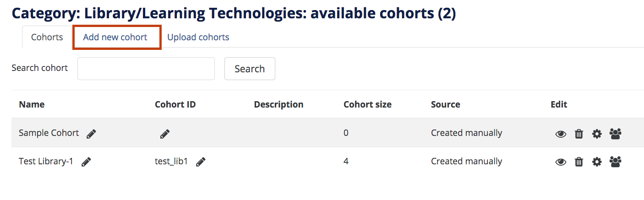Edit the Sample Cohort ID with pencil icon

(x=165, y=134)
